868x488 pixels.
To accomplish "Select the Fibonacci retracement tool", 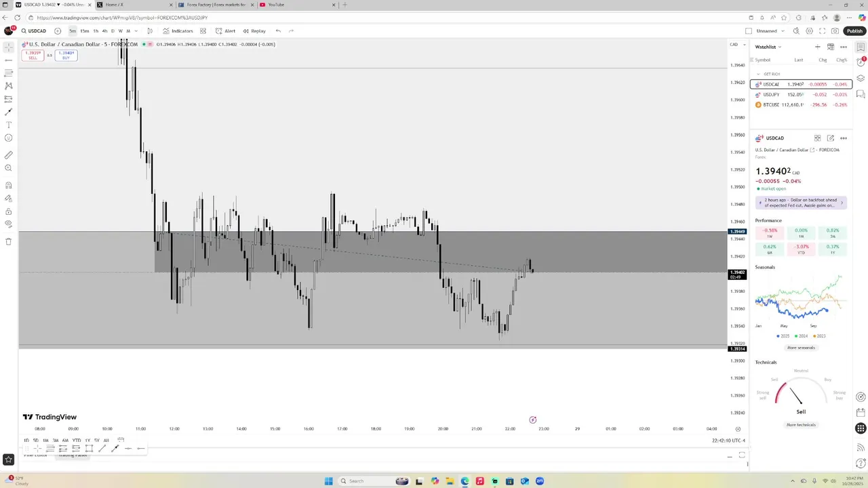I will [9, 73].
